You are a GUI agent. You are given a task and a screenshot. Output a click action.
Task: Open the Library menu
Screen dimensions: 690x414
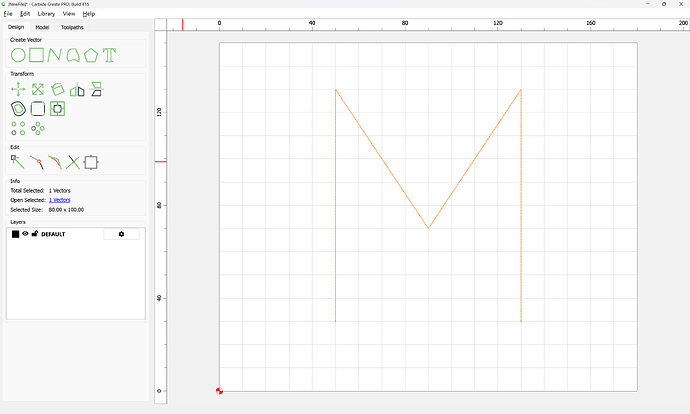click(46, 14)
